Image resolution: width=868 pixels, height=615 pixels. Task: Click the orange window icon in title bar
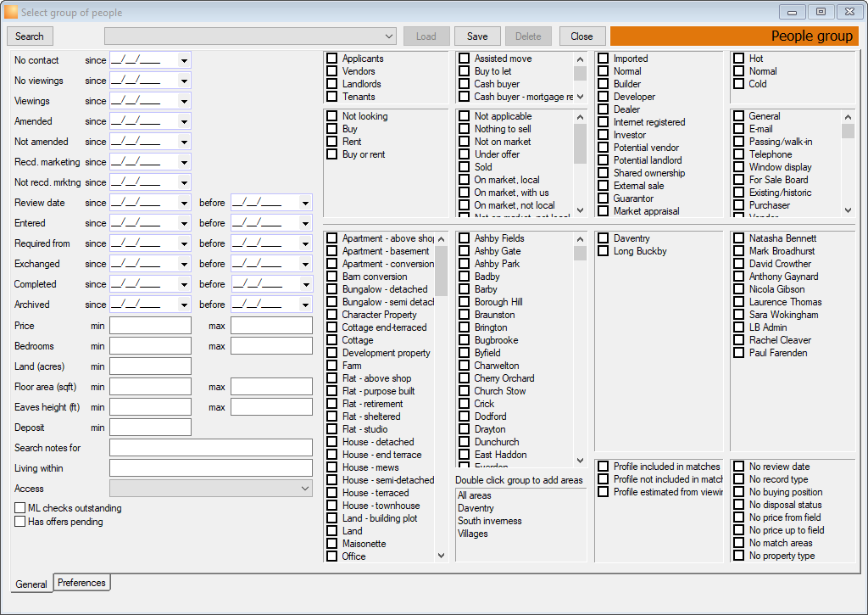click(11, 12)
